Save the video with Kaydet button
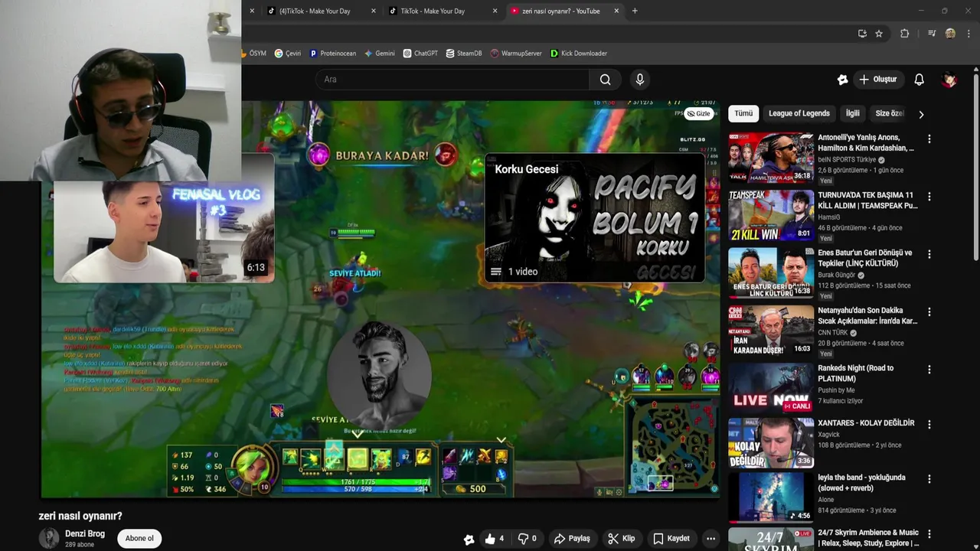The height and width of the screenshot is (551, 980). [671, 539]
